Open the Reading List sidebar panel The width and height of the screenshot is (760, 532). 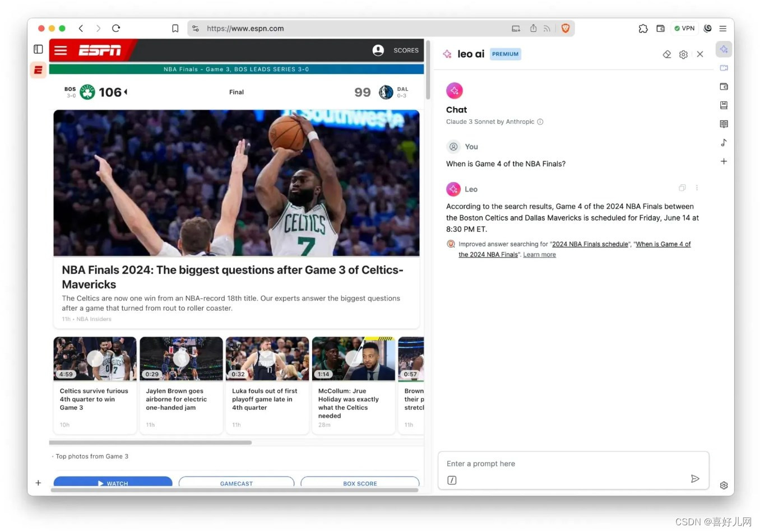pyautogui.click(x=724, y=124)
